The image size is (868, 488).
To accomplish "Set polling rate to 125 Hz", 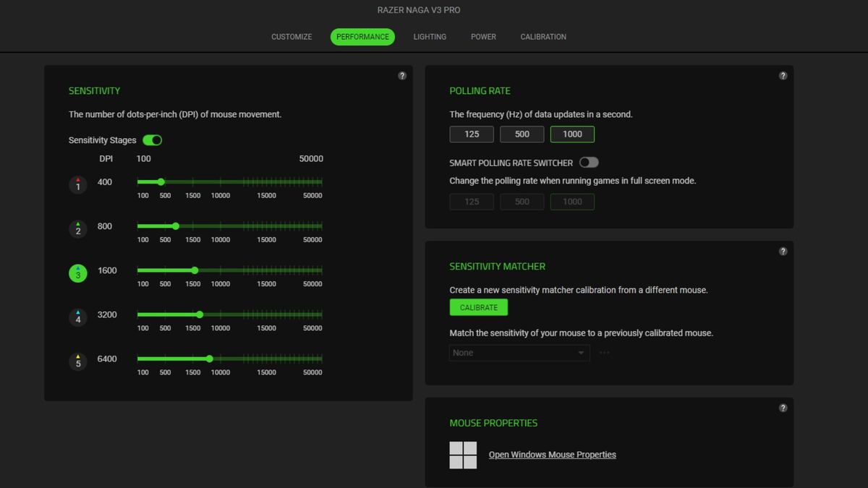I will [x=472, y=134].
